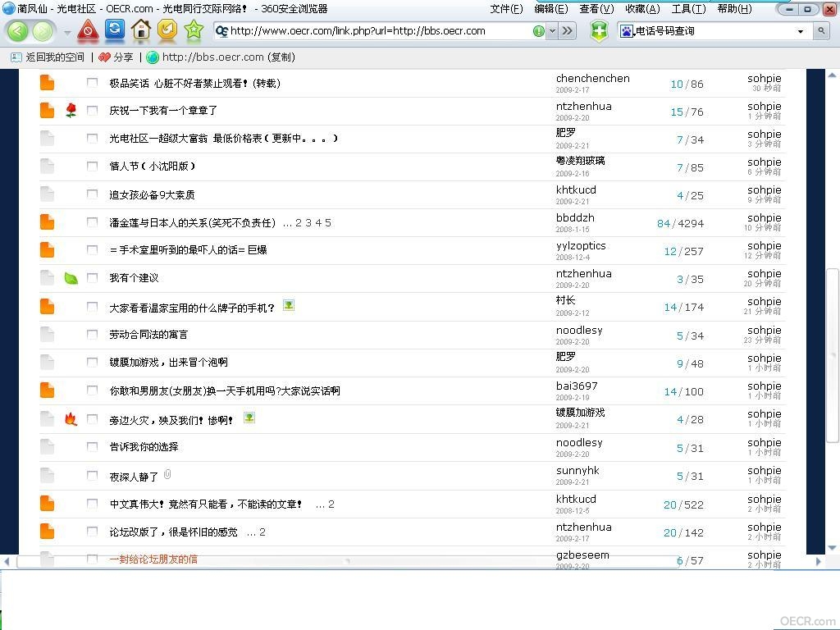
Task: Click the red stop loading icon
Action: (88, 30)
